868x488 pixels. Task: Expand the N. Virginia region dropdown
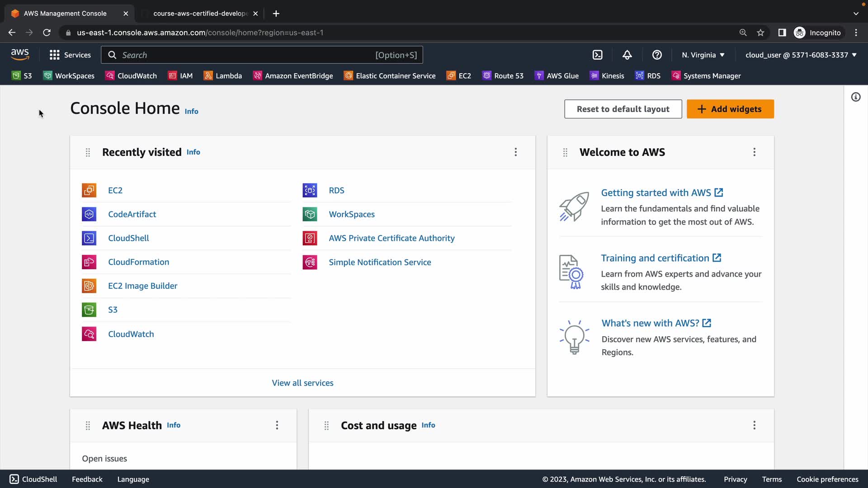703,55
